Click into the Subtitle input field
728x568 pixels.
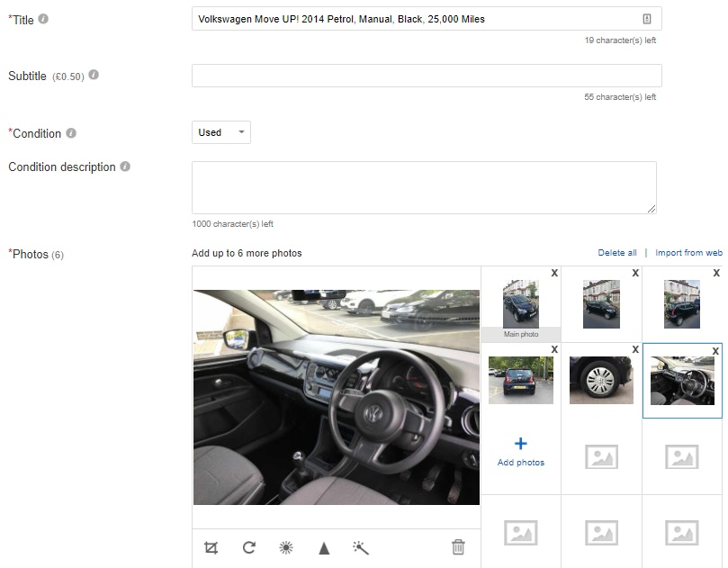427,76
